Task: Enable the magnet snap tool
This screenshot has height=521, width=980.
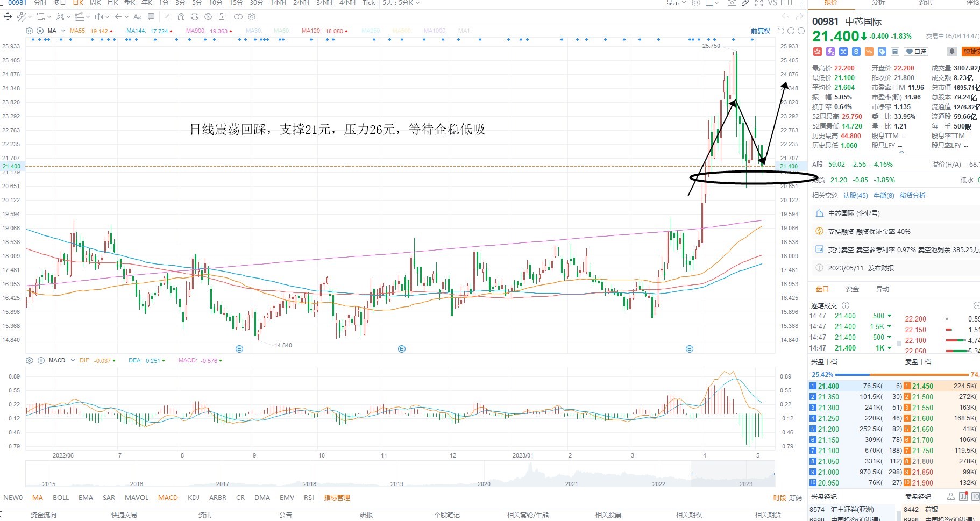Action: pyautogui.click(x=181, y=17)
